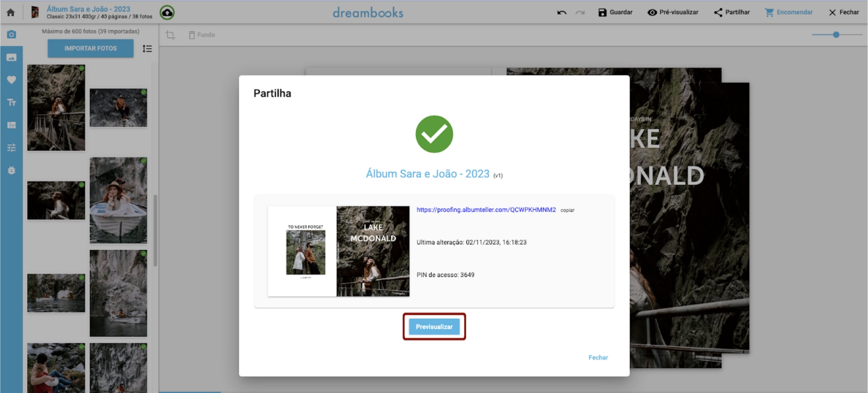Open the photo sort order list
The height and width of the screenshot is (393, 868).
[x=147, y=48]
